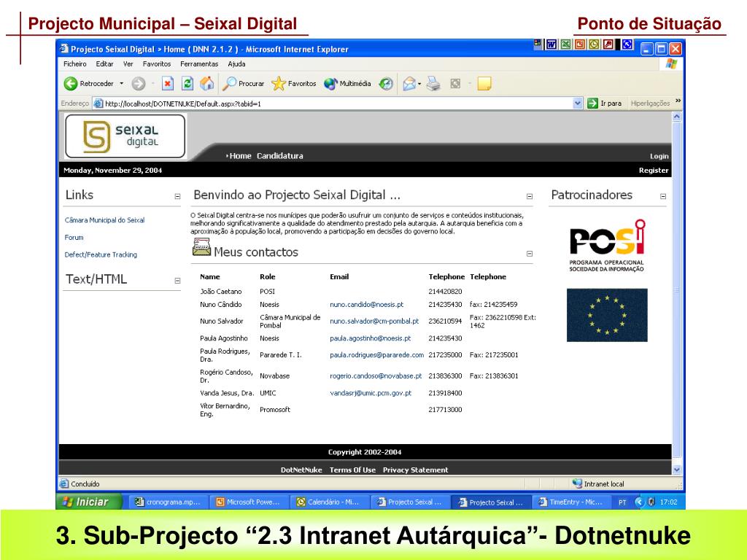
Task: Launch Word from the Office shortcut bar
Action: [551, 44]
